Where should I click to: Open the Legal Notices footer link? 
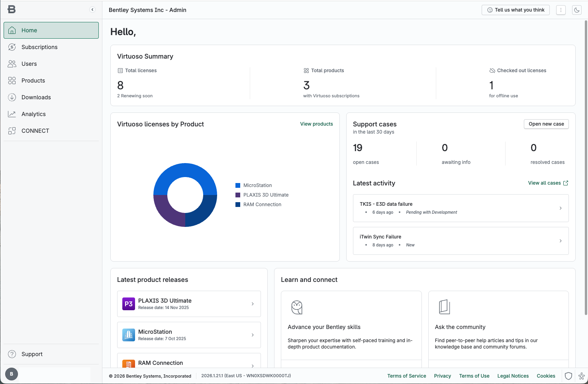click(513, 376)
